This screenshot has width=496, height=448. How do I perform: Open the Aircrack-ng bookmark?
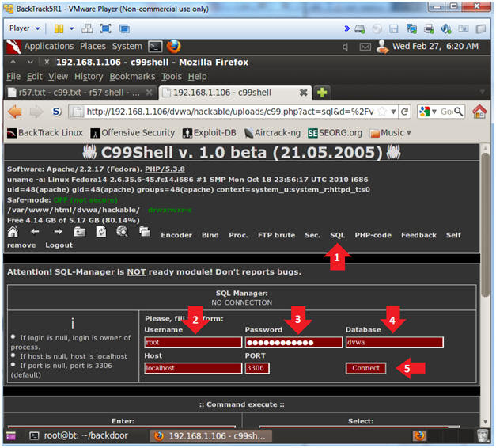[272, 133]
